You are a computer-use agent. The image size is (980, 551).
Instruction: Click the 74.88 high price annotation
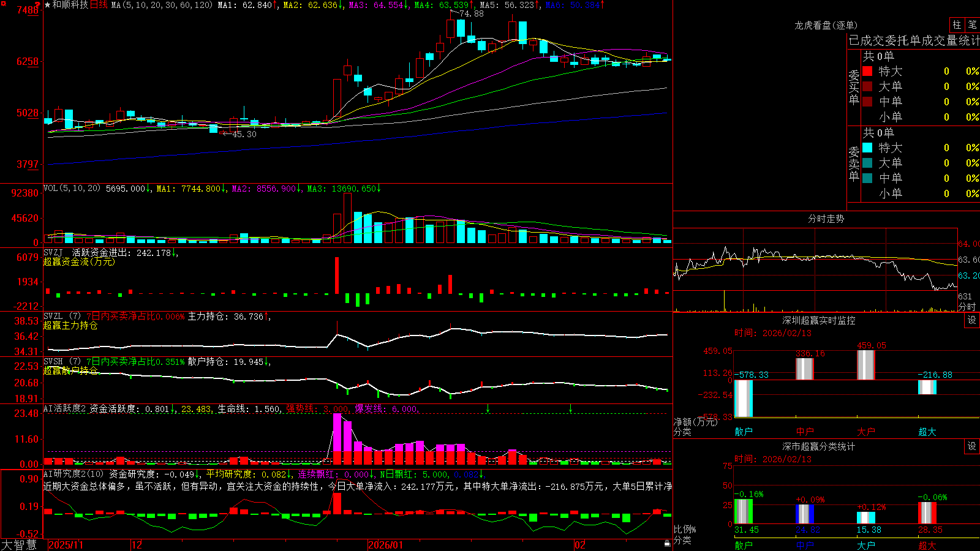coord(471,13)
